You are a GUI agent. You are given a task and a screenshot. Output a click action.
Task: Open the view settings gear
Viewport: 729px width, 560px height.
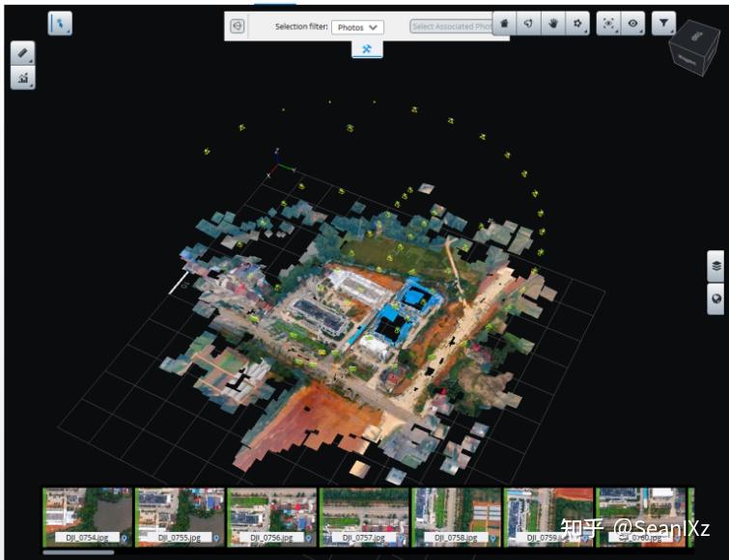(x=577, y=23)
